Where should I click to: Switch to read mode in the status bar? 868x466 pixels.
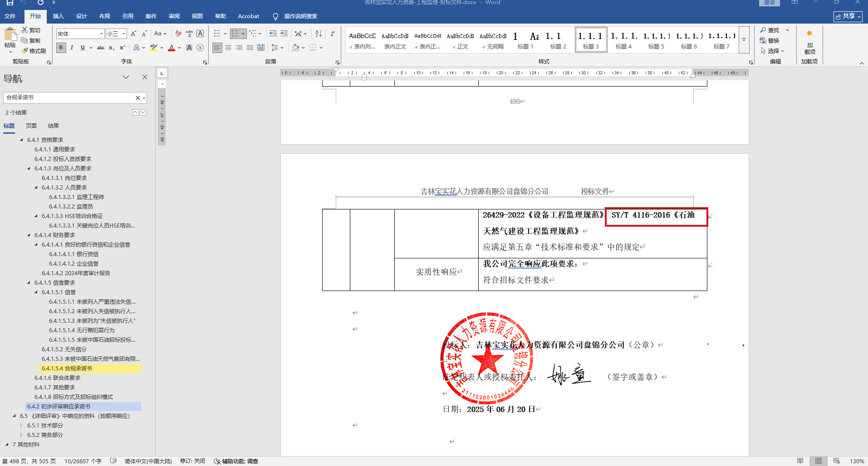(x=800, y=461)
